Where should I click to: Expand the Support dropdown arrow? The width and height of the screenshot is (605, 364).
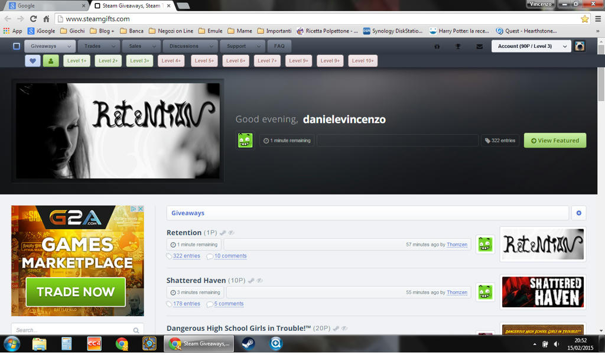coord(259,46)
